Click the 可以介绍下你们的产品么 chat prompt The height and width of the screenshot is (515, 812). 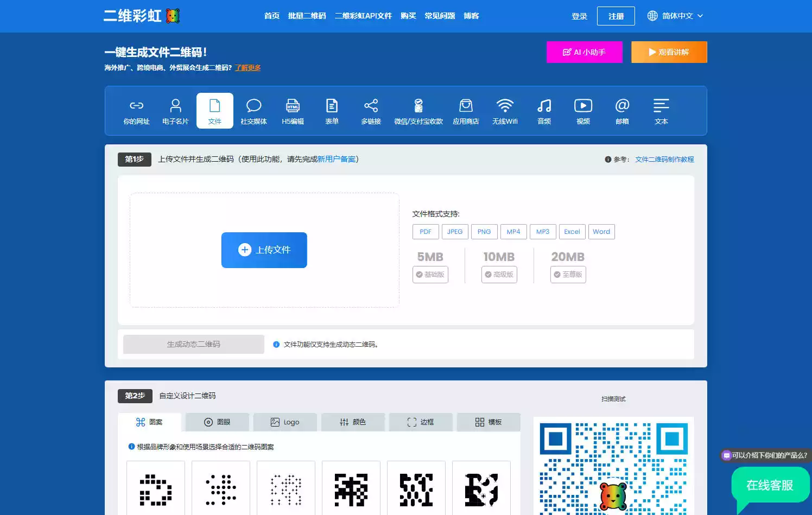[765, 455]
